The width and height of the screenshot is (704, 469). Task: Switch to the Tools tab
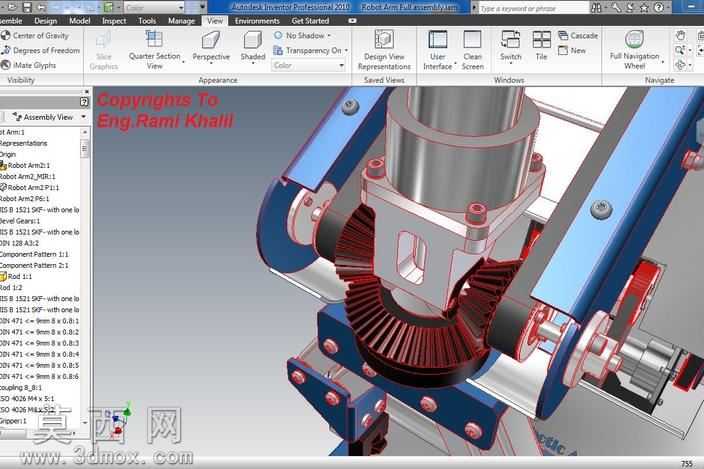click(147, 21)
